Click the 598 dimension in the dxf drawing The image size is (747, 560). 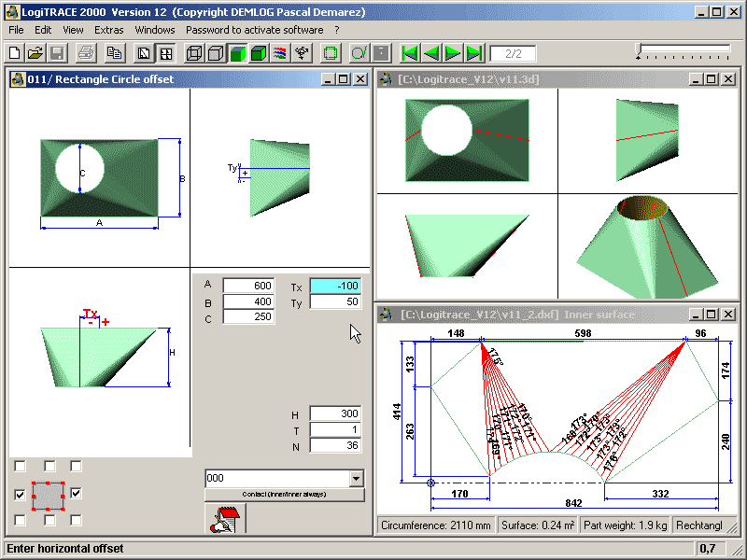coord(583,333)
